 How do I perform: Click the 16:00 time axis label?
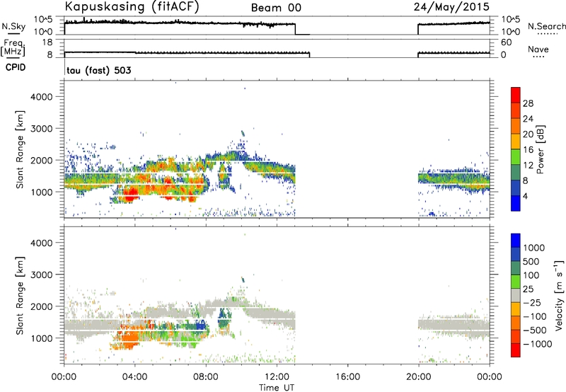(x=347, y=377)
